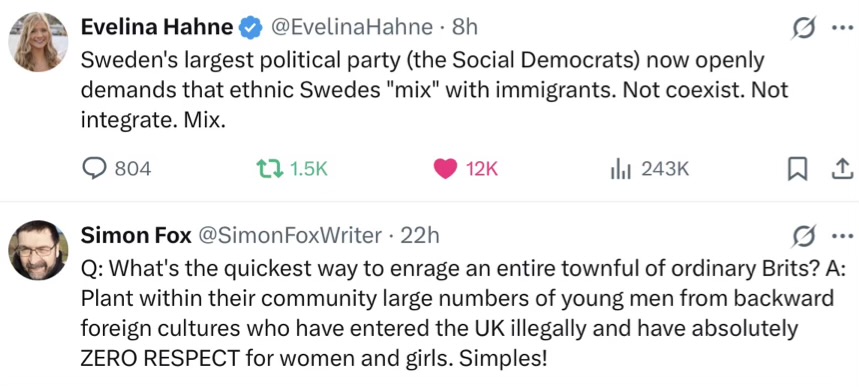This screenshot has height=387, width=859.
Task: Click the Evelina Hahne display name
Action: (x=157, y=27)
